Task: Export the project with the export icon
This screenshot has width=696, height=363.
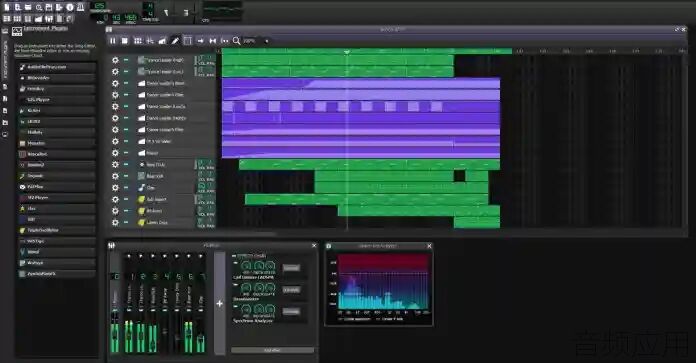Action: (59, 7)
